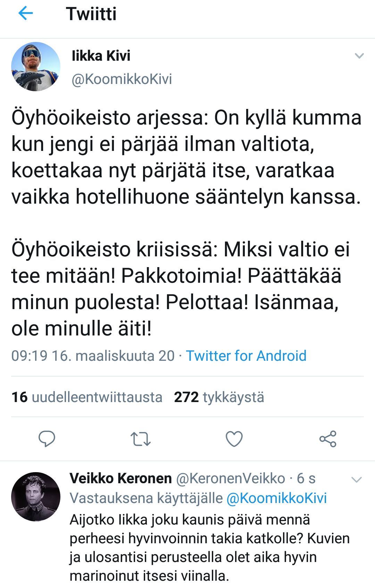Viewport: 375px width, 588px height.
Task: Tap the Twiitti header title
Action: [91, 14]
